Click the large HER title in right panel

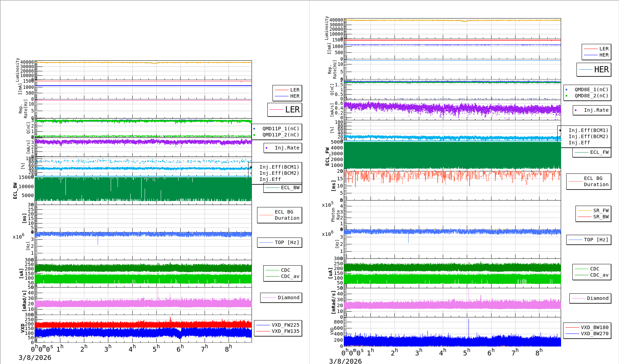[x=601, y=70]
